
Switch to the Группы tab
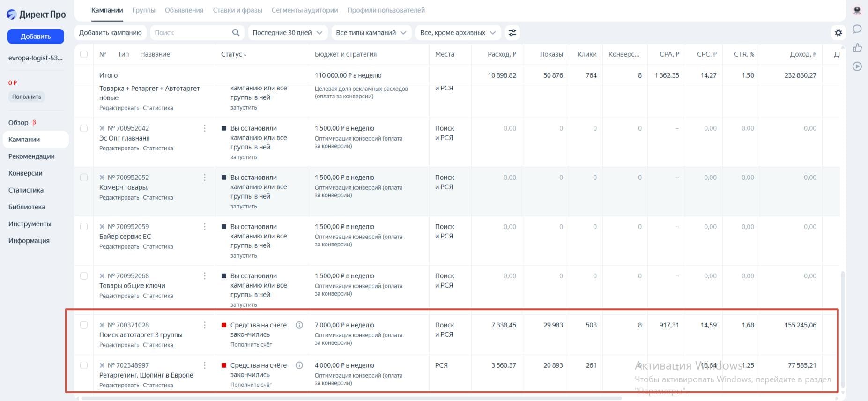click(x=144, y=10)
